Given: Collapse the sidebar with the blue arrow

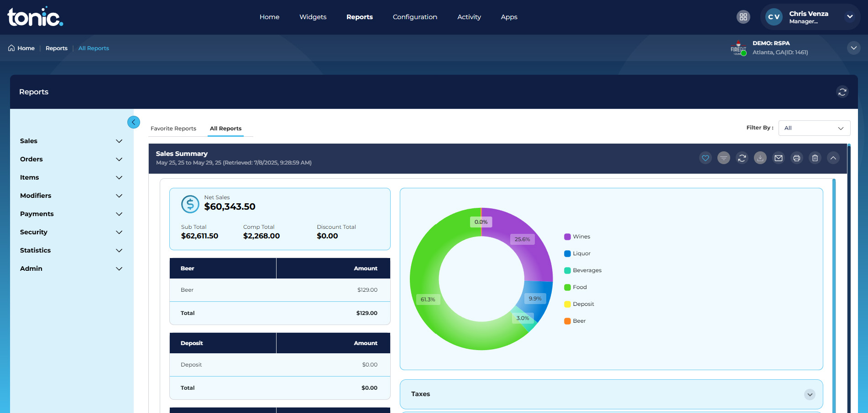Looking at the screenshot, I should pos(134,122).
